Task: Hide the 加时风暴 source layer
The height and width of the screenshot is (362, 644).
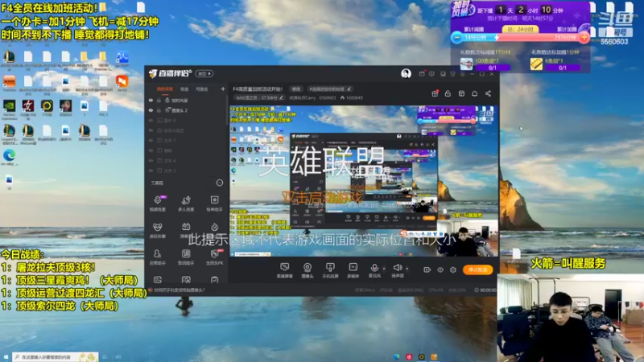Action: [151, 100]
